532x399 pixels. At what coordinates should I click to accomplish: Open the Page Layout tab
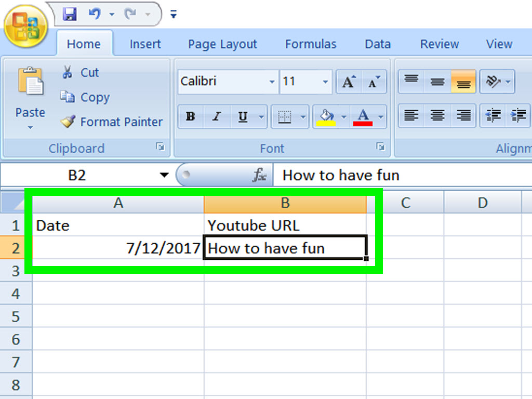(222, 45)
